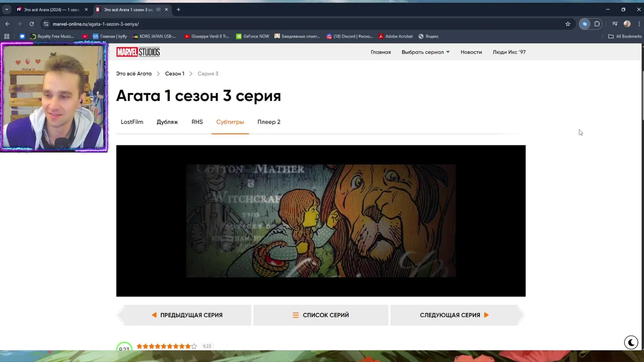Image resolution: width=644 pixels, height=362 pixels.
Task: Switch to the LostFilm player tab
Action: tap(132, 122)
